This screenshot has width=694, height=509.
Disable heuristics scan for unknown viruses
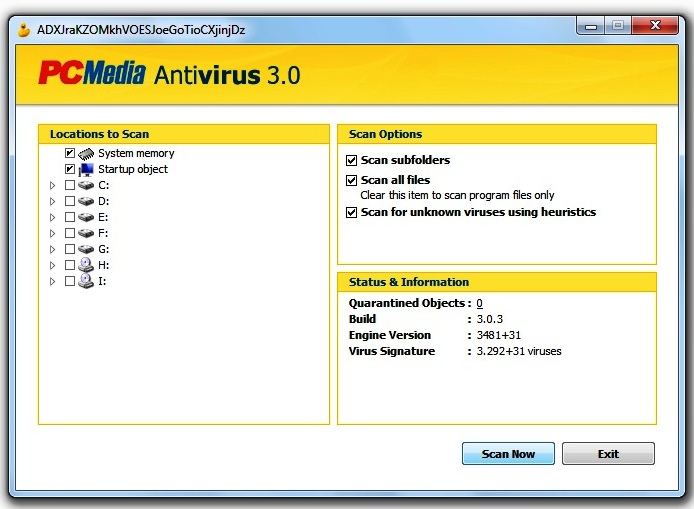(351, 212)
